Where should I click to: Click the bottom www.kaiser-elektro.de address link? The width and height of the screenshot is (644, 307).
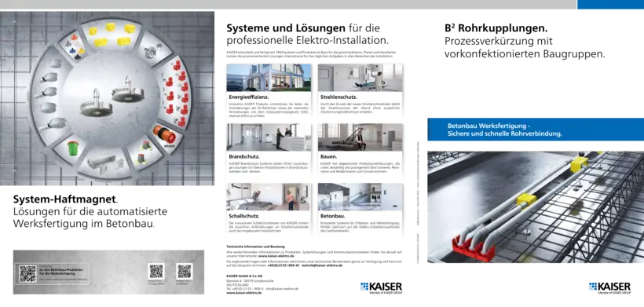[244, 293]
